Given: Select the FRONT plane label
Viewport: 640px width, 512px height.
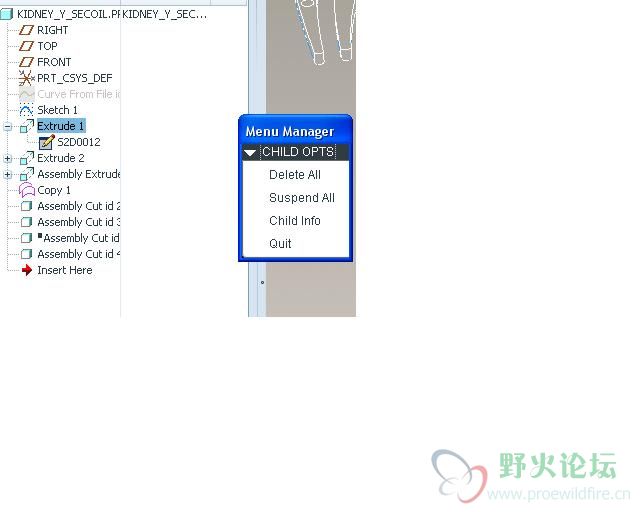Looking at the screenshot, I should [x=54, y=62].
